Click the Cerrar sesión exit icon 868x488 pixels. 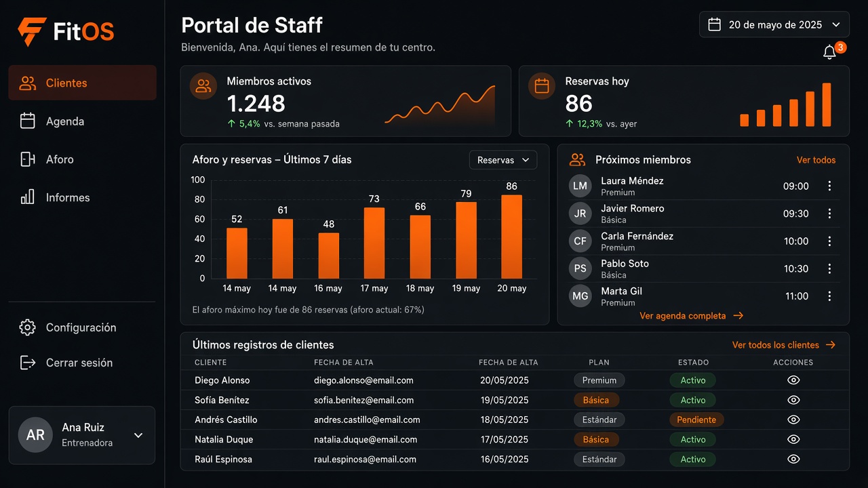pyautogui.click(x=27, y=363)
